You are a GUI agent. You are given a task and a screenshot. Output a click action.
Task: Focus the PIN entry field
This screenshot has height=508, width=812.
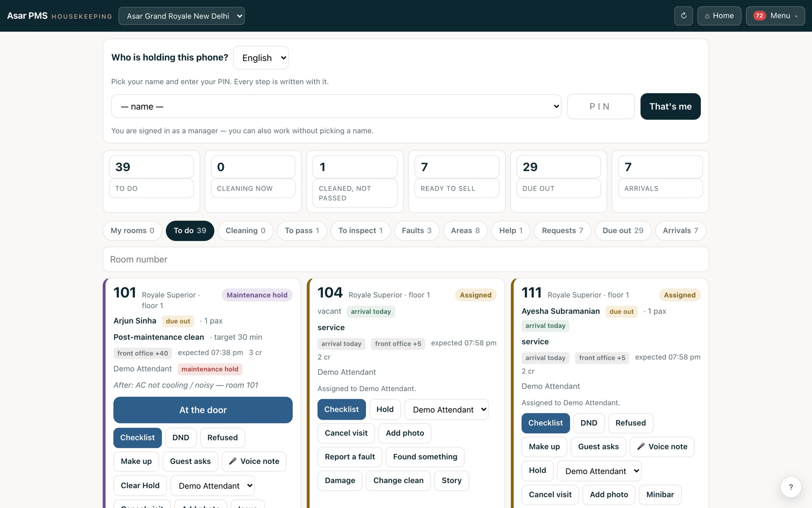coord(601,106)
